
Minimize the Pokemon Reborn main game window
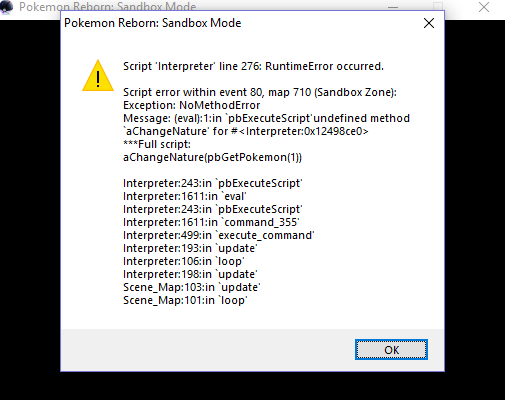pyautogui.click(x=393, y=7)
